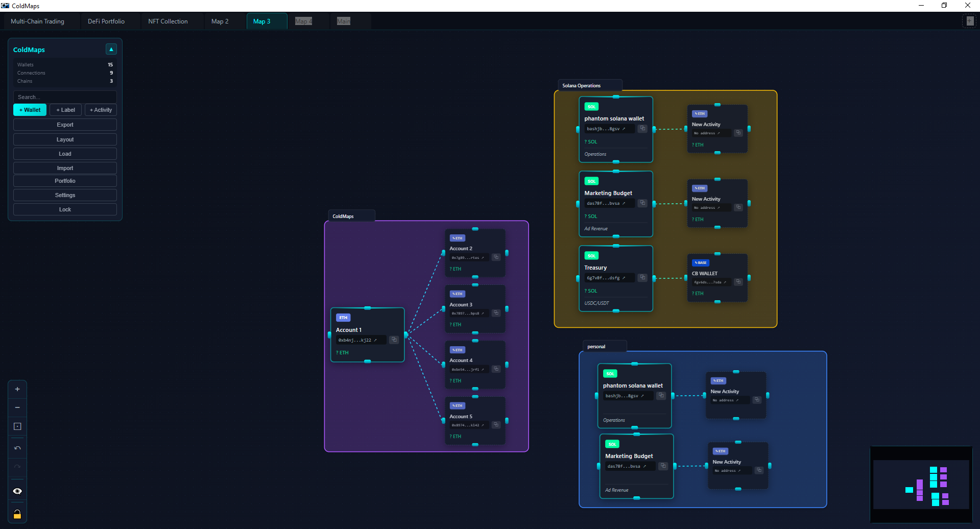Click SOL chain badge on Treasury
The image size is (980, 529).
[591, 255]
